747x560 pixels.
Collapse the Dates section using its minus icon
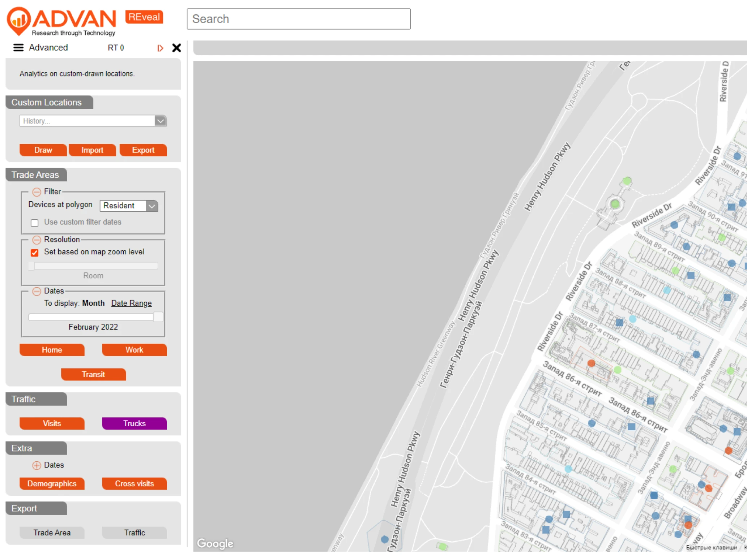37,291
